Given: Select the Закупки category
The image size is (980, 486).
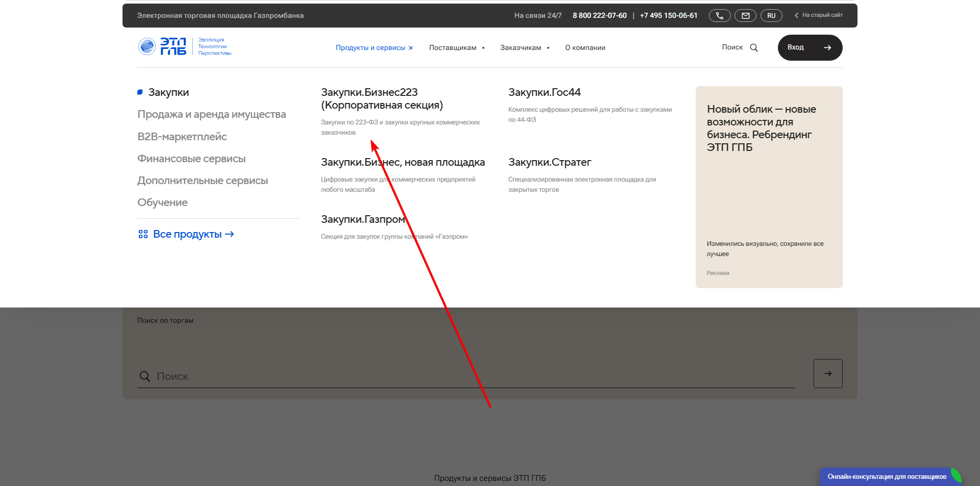Looking at the screenshot, I should tap(168, 92).
